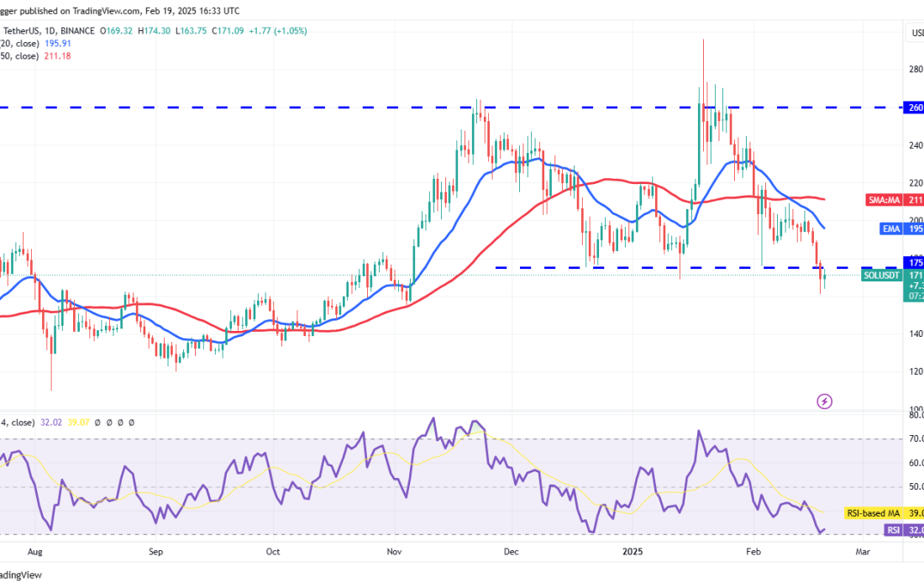Click the purple RSI value label
This screenshot has height=588, width=924.
[905, 530]
